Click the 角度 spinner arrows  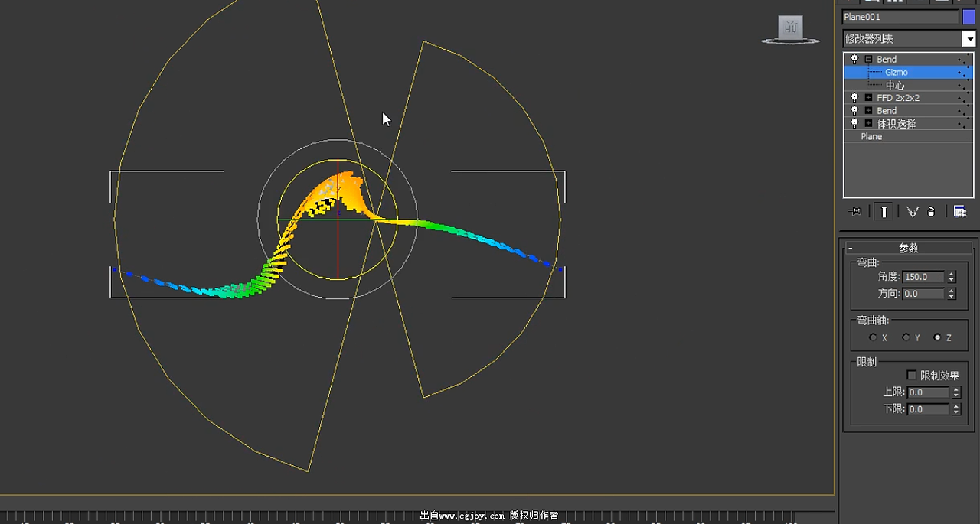(x=952, y=277)
